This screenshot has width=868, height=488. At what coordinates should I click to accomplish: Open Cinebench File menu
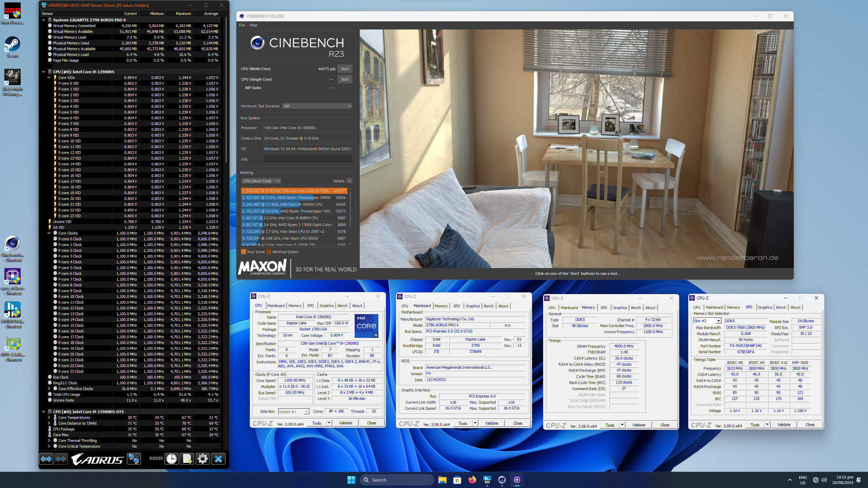[x=242, y=25]
